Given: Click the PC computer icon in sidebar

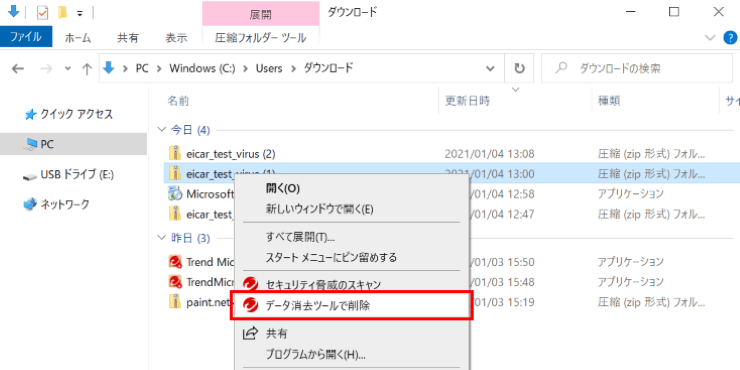Looking at the screenshot, I should (x=31, y=144).
